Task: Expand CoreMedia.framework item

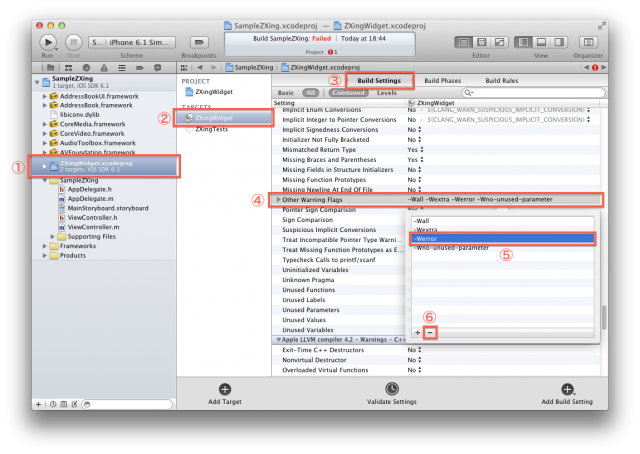Action: tap(44, 124)
